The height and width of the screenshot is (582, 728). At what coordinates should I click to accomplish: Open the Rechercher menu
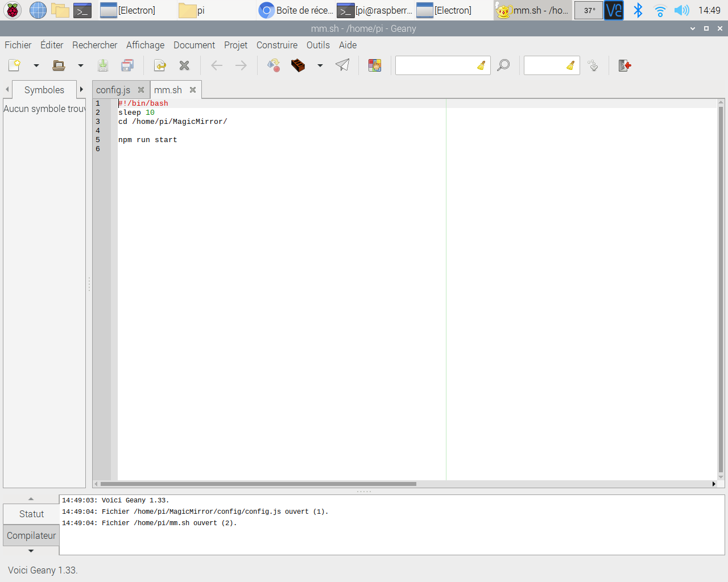94,45
